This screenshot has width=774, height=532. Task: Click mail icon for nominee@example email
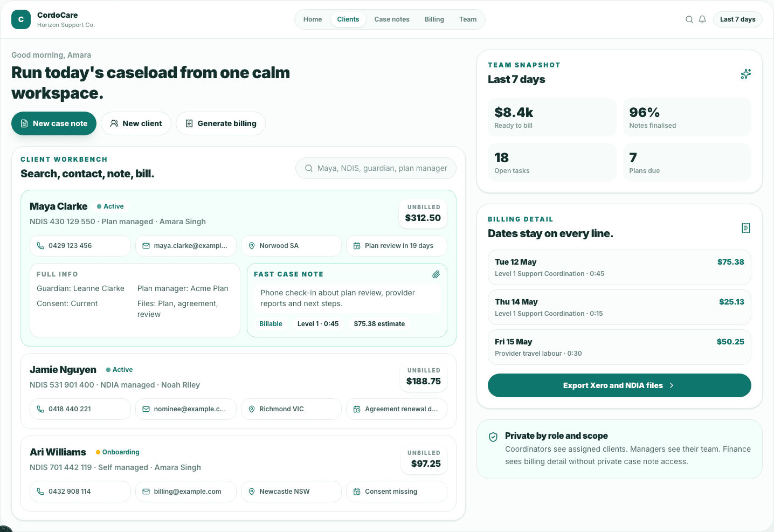146,409
